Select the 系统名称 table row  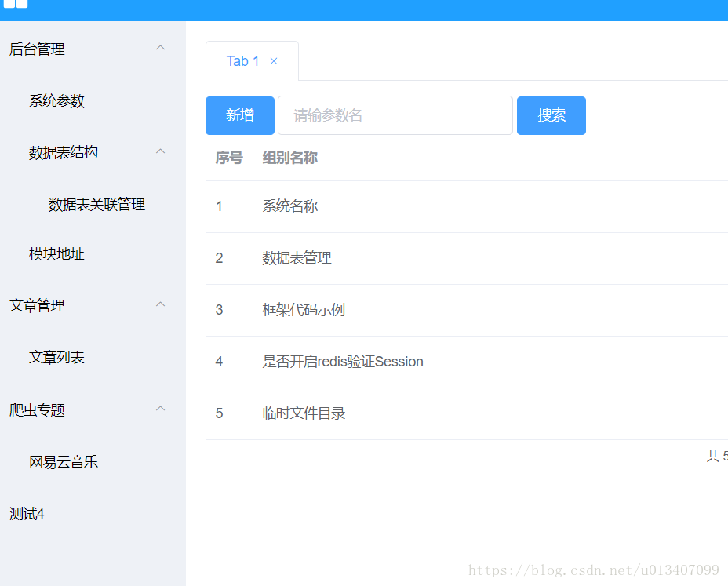[467, 206]
